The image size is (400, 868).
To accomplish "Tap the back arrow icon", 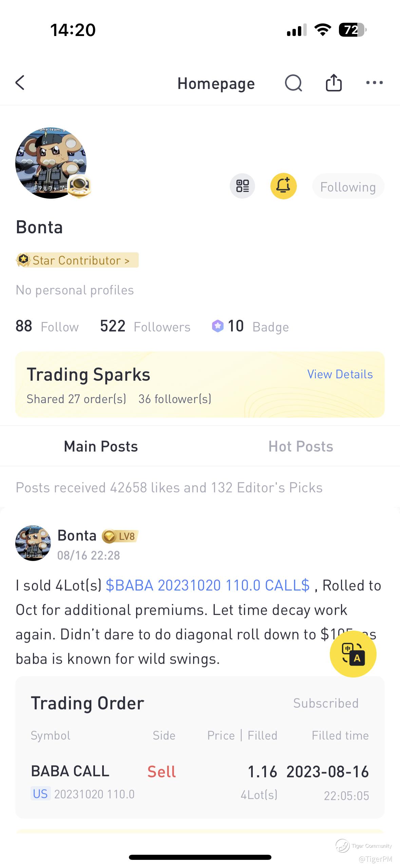I will (x=20, y=83).
